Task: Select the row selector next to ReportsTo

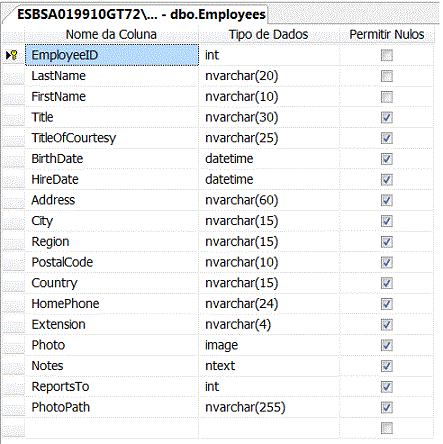Action: click(x=13, y=387)
